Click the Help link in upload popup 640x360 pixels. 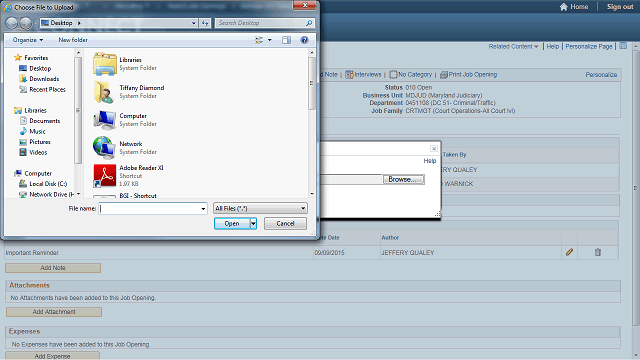click(x=429, y=161)
